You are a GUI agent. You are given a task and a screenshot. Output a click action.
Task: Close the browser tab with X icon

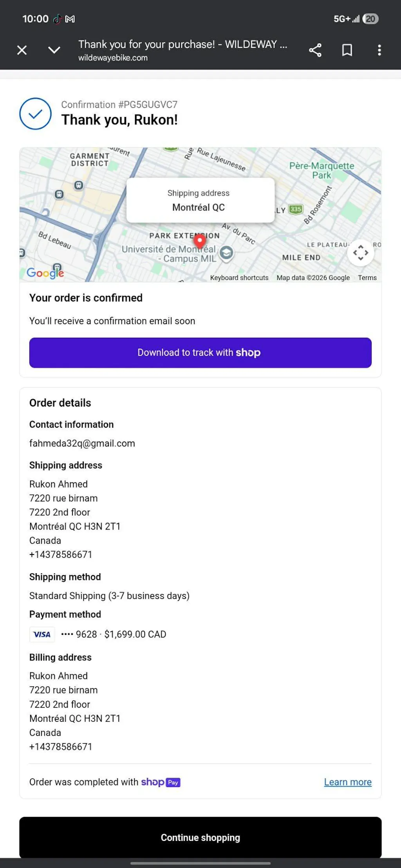coord(22,50)
